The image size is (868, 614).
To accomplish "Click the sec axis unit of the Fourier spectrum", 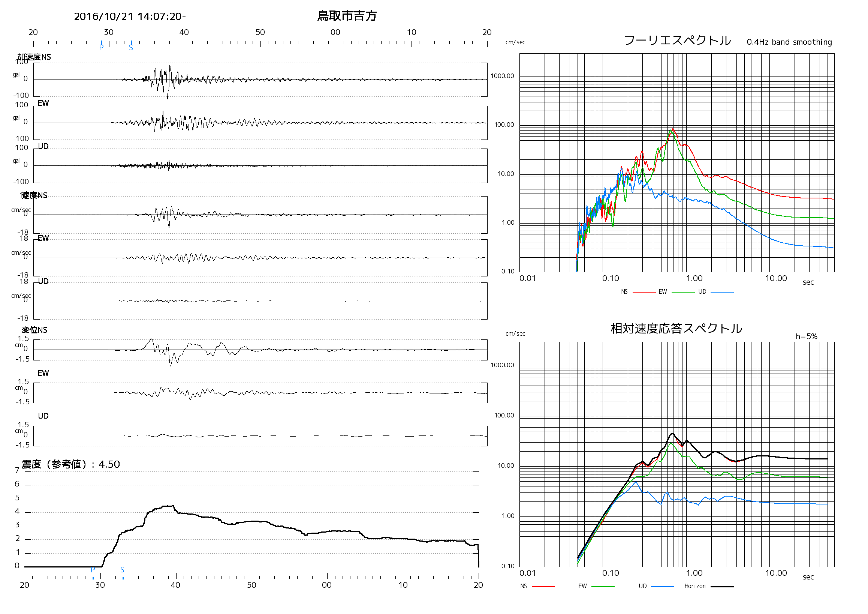I will [x=808, y=282].
